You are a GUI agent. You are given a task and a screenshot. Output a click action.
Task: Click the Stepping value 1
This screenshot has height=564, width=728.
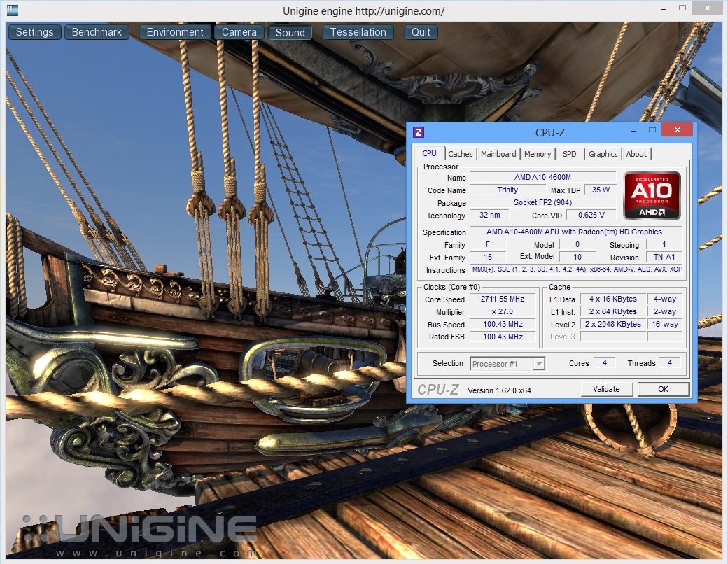tap(664, 244)
